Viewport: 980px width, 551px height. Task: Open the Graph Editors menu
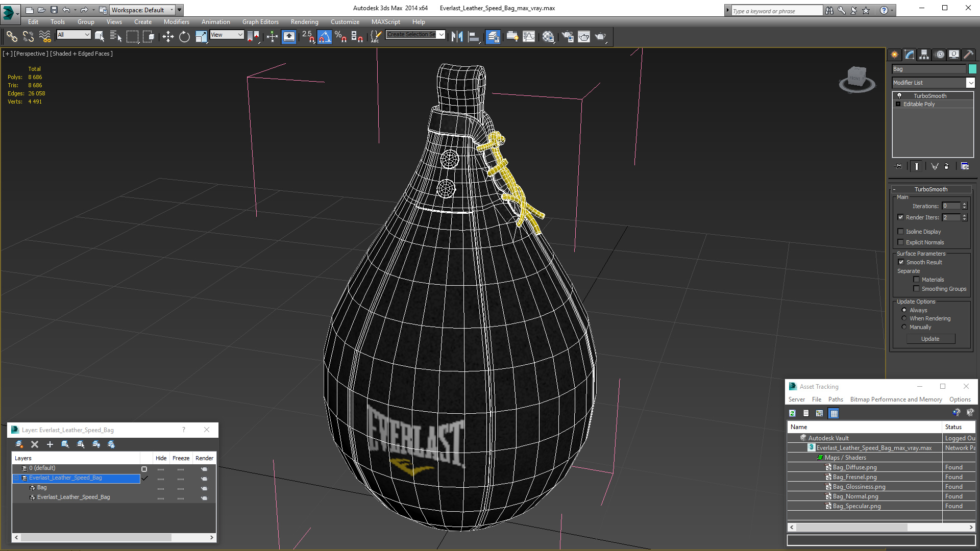[x=260, y=22]
